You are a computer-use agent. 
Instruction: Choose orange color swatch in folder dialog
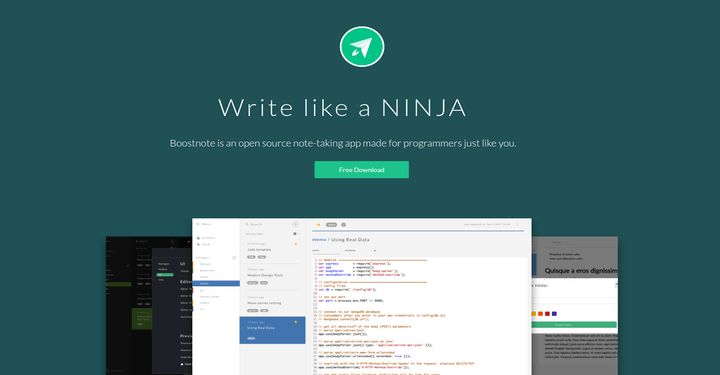pyautogui.click(x=540, y=314)
